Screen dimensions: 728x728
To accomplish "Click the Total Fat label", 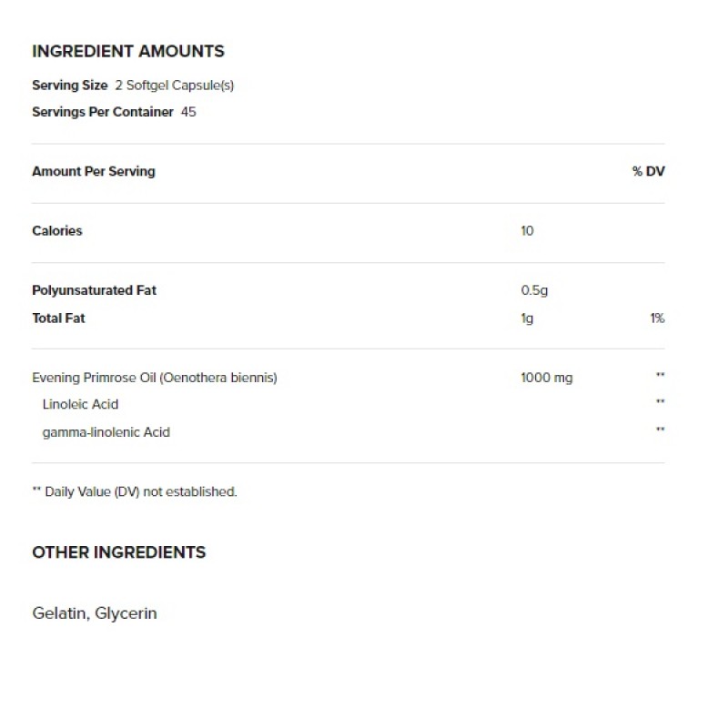I will point(58,318).
